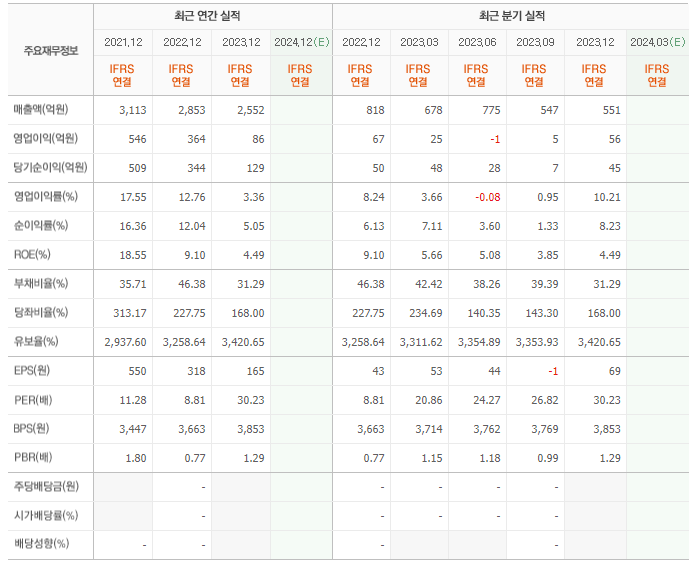Click the quarterly 2024.03(E) column header
Image resolution: width=696 pixels, height=565 pixels.
click(658, 42)
